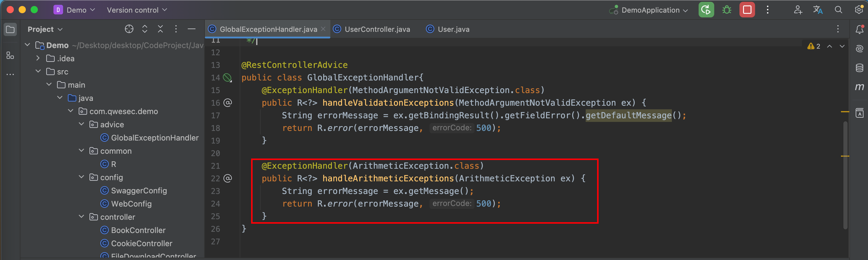This screenshot has height=260, width=868.
Task: Click the lower warning stripe marker
Action: pos(845,156)
